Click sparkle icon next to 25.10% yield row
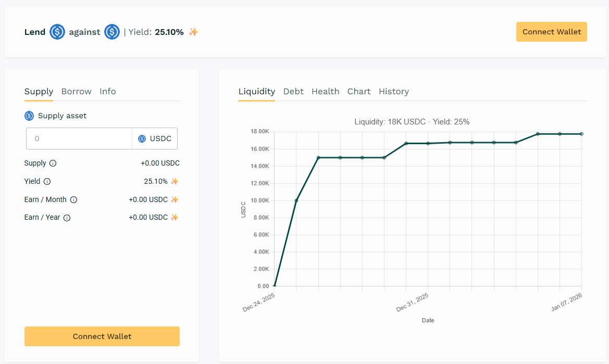The image size is (609, 364). pos(175,182)
